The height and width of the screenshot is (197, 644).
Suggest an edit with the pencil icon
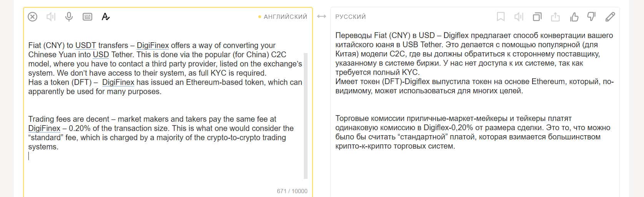610,17
